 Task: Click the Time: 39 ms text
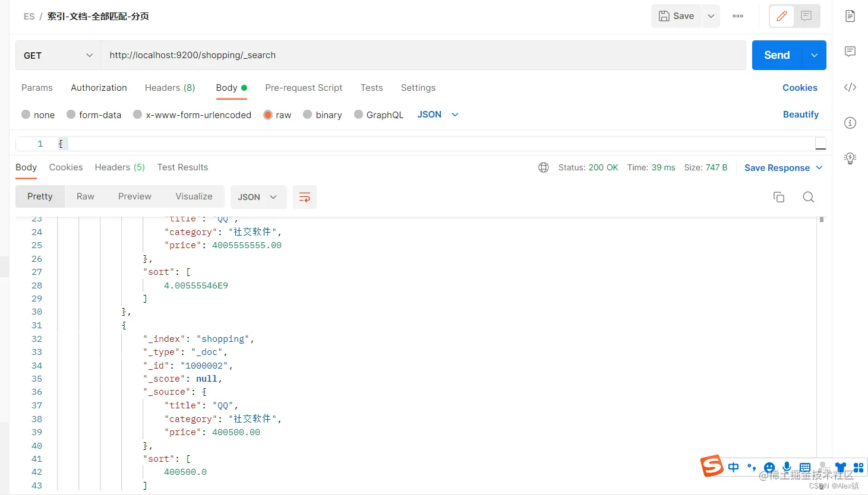pyautogui.click(x=651, y=167)
